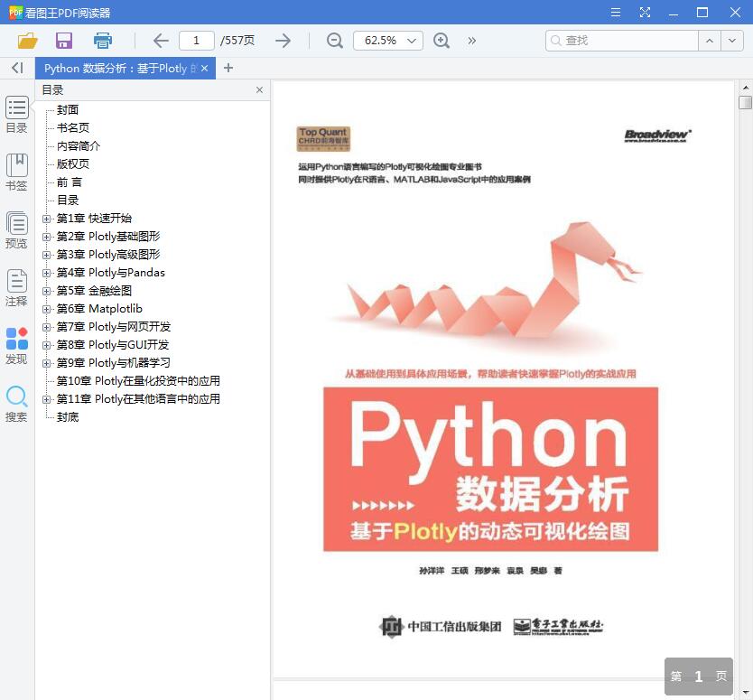The image size is (753, 700).
Task: Click the 第 1 页 page indicator overlay
Action: point(698,676)
